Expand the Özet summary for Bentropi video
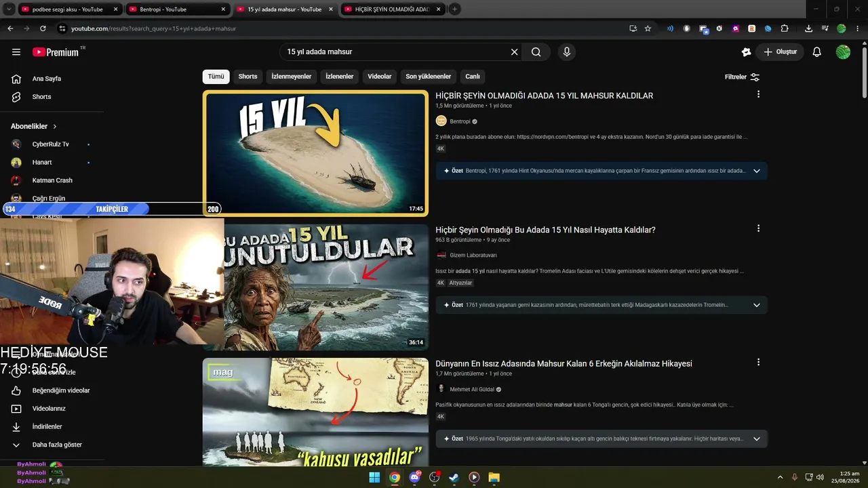 [757, 171]
